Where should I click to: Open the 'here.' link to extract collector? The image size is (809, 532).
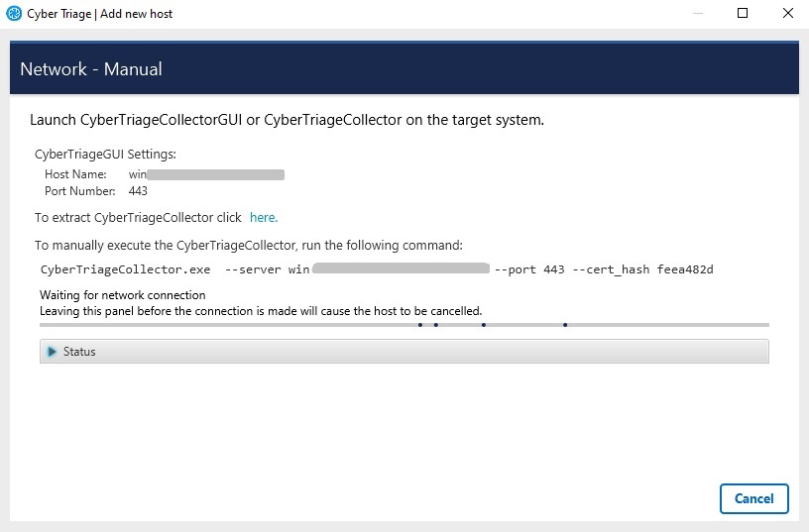pos(263,217)
